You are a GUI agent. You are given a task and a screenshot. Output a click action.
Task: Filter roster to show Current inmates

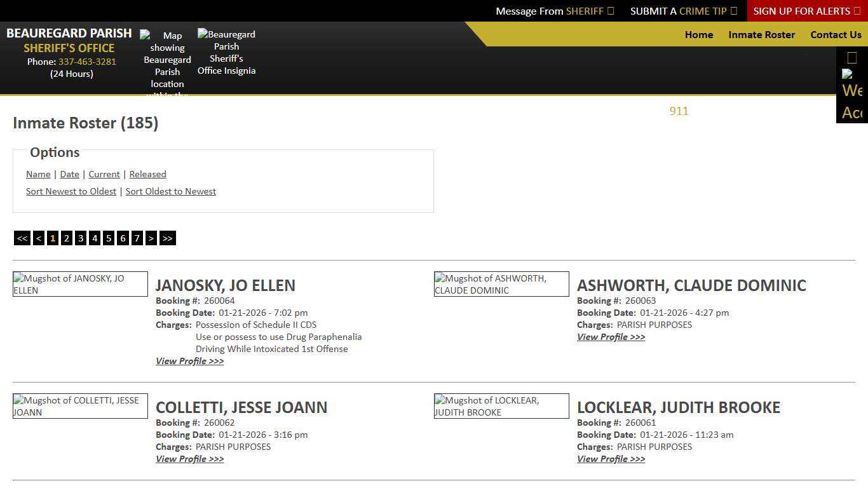(x=104, y=174)
